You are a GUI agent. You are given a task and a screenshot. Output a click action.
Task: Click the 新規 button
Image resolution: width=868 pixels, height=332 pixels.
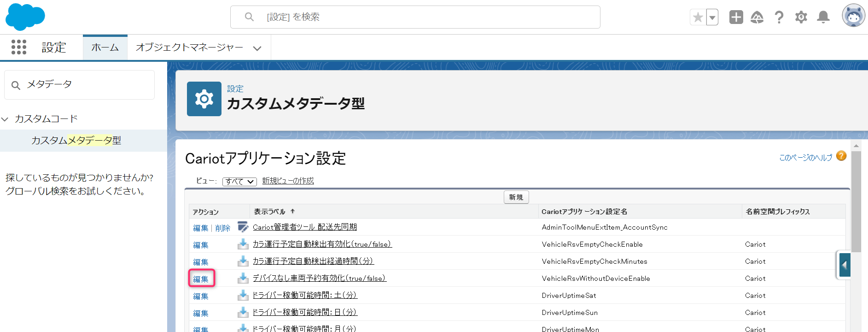click(516, 197)
